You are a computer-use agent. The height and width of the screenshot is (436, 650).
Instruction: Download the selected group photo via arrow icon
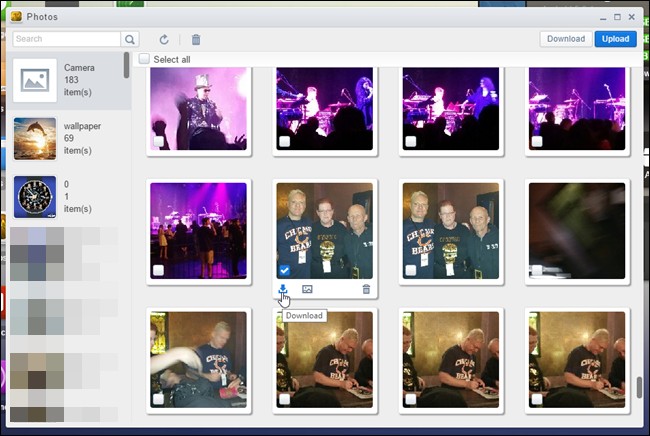283,289
